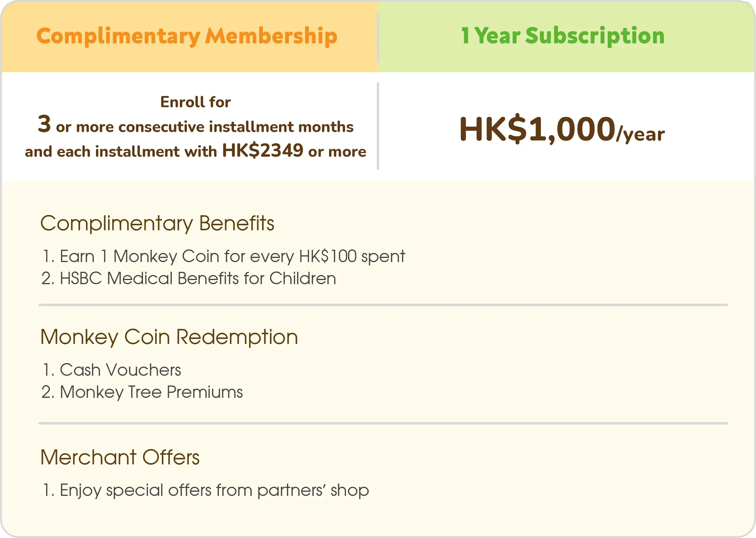Click the HK$2349 installment amount
This screenshot has height=538, width=756.
click(262, 150)
